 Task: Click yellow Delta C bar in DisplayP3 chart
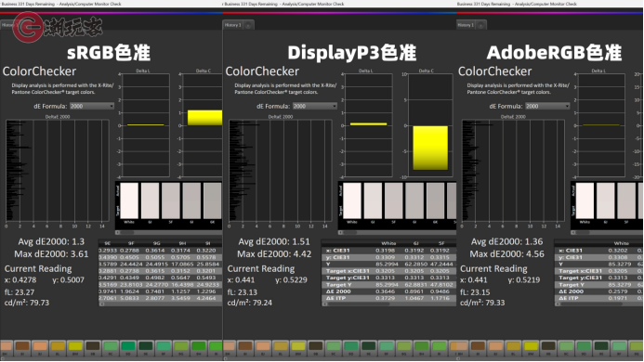click(x=430, y=148)
